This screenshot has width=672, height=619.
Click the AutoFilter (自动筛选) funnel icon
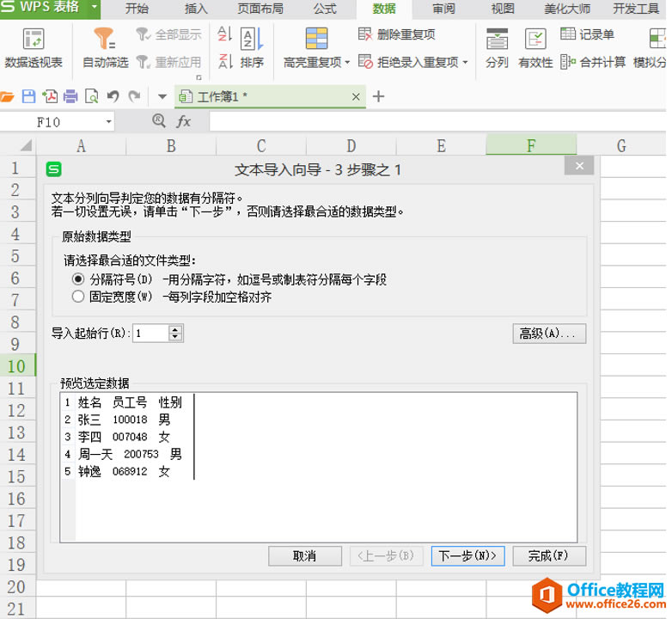point(104,39)
